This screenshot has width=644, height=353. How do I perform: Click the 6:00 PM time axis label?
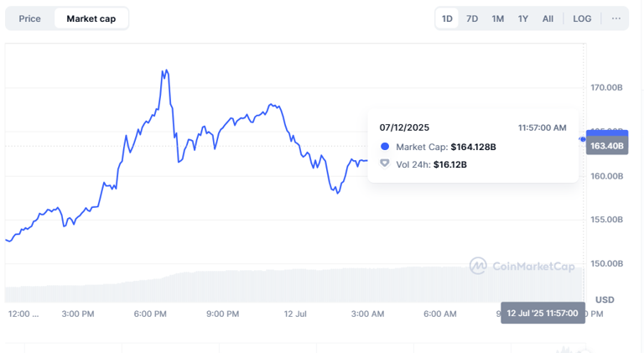(150, 314)
